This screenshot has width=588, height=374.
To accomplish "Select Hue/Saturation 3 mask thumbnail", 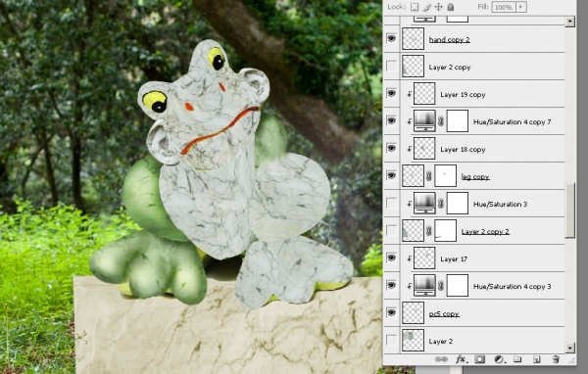I will pyautogui.click(x=458, y=203).
